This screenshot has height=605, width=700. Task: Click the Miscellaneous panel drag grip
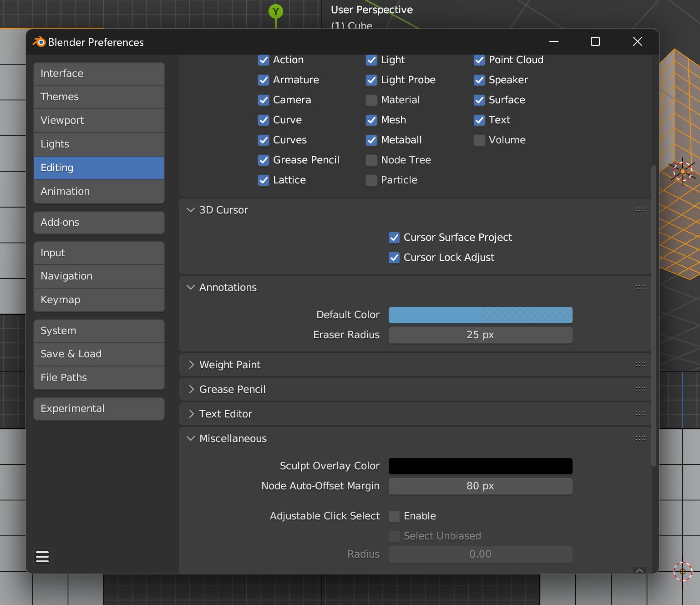click(x=641, y=438)
